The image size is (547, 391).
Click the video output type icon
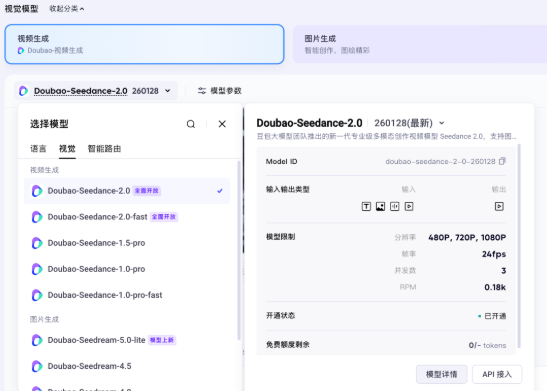point(499,206)
